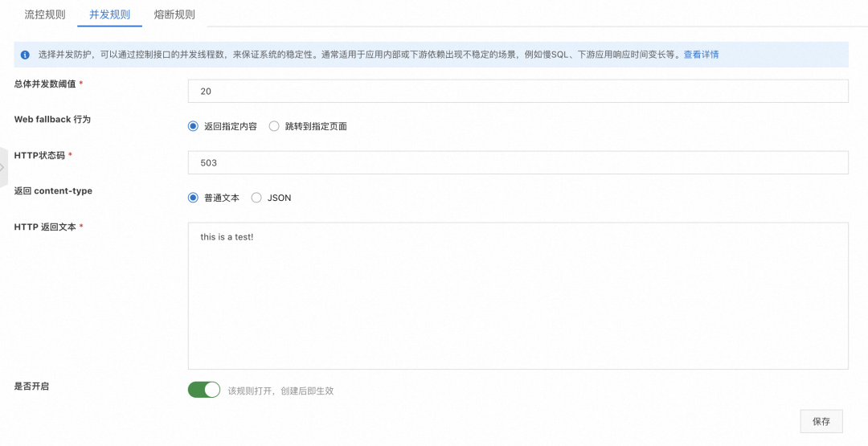Click the 是否开启 label text
The image size is (868, 446).
coord(31,387)
